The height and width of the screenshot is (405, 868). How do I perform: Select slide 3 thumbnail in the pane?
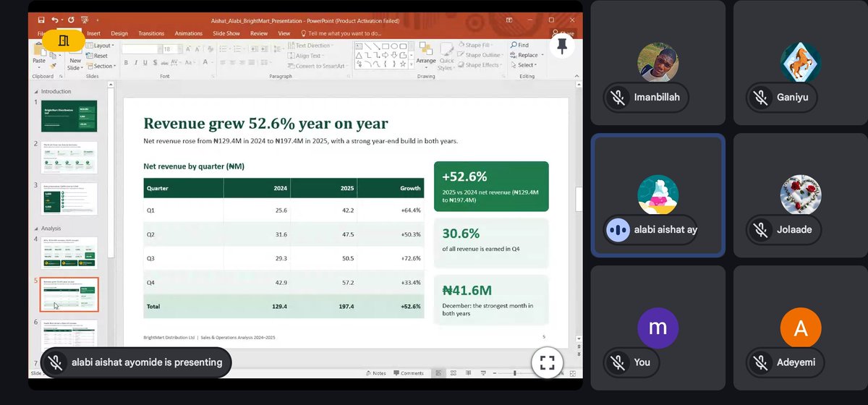pos(69,198)
